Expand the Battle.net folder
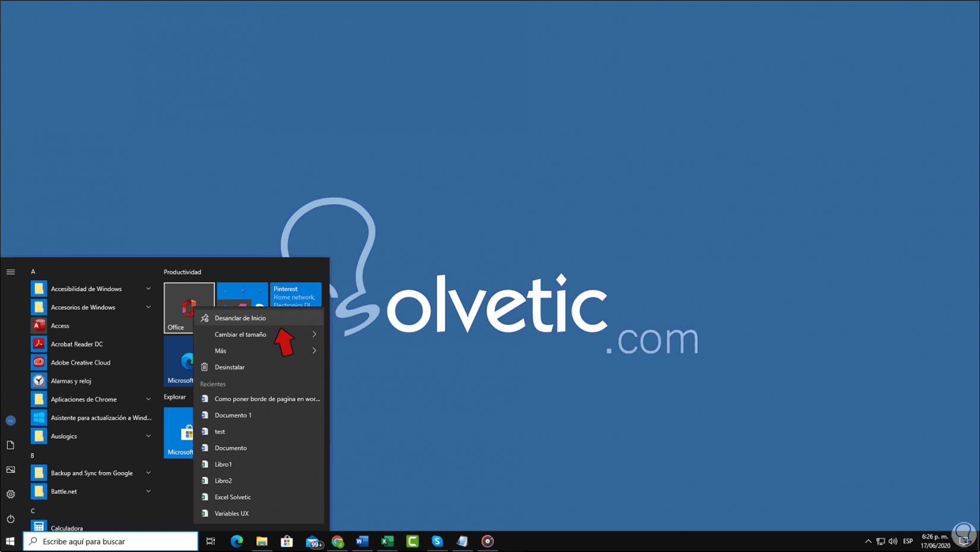The height and width of the screenshot is (552, 980). coord(92,491)
